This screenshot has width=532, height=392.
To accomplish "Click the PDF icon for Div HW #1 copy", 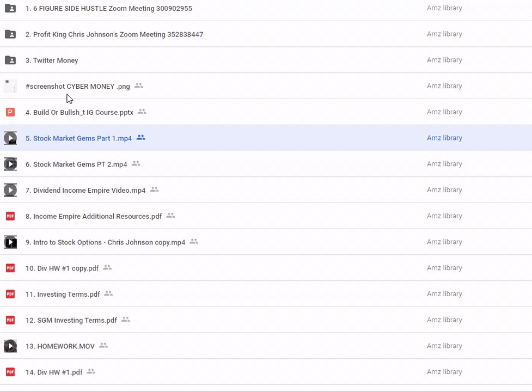I will coord(10,268).
